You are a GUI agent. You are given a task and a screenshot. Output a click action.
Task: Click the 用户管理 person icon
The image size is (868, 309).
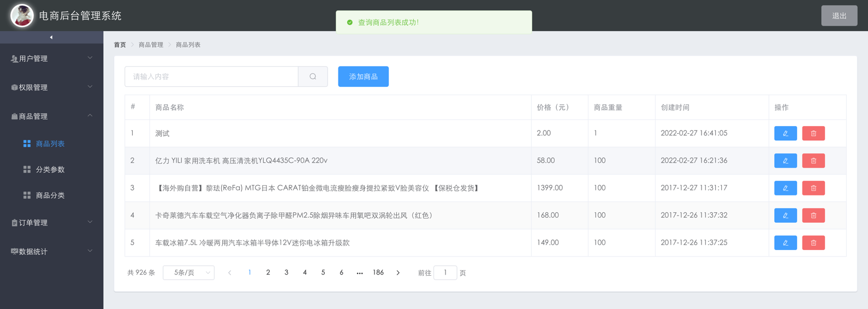tap(14, 58)
